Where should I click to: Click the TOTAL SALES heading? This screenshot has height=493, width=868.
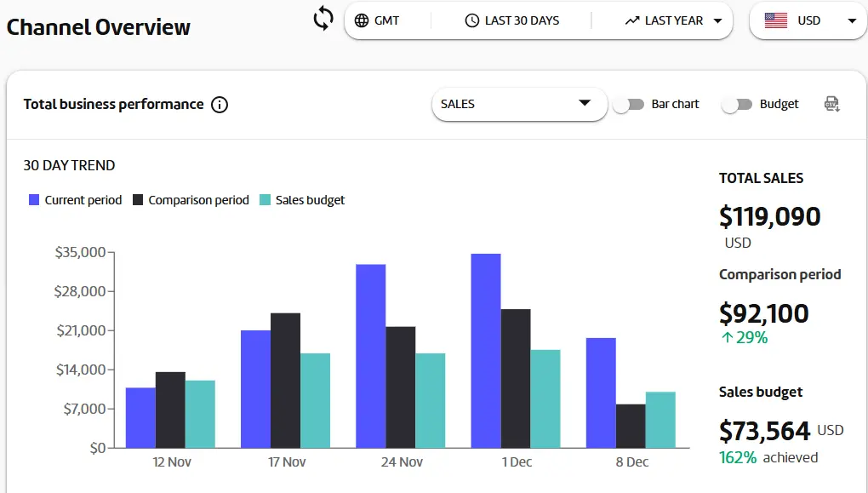point(761,178)
